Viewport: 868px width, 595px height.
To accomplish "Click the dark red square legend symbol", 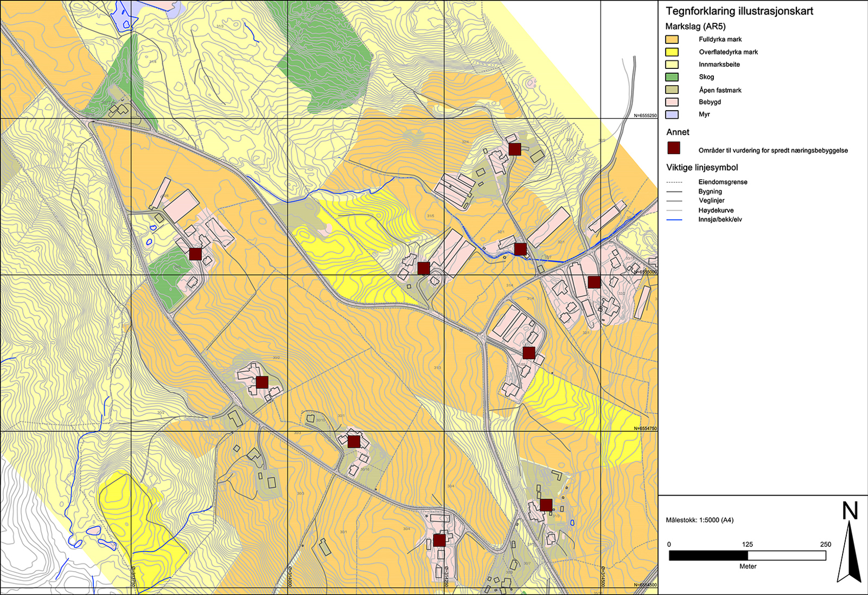I will click(673, 148).
